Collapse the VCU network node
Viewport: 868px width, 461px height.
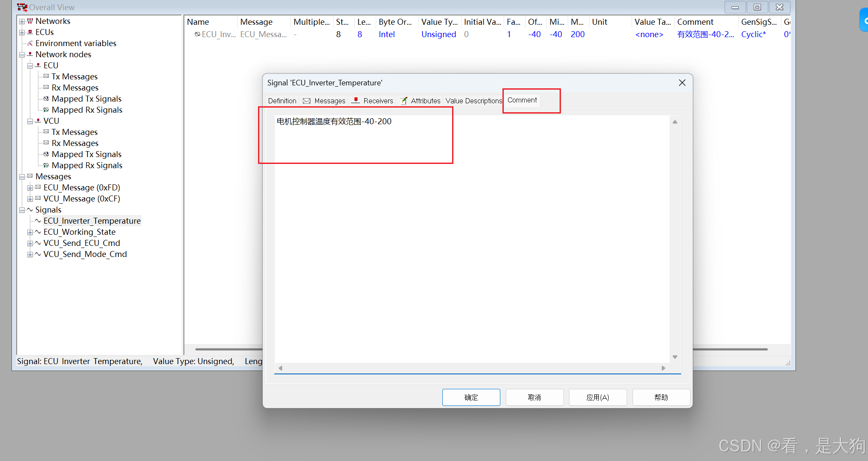click(30, 121)
